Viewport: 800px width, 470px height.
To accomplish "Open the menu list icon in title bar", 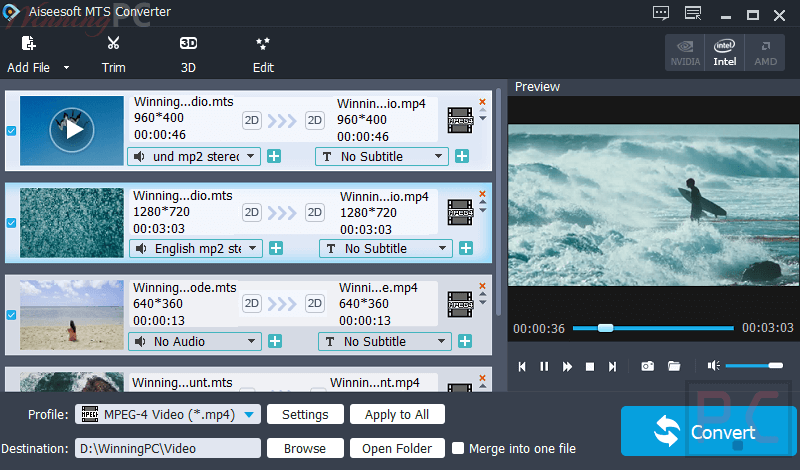I will pos(693,13).
